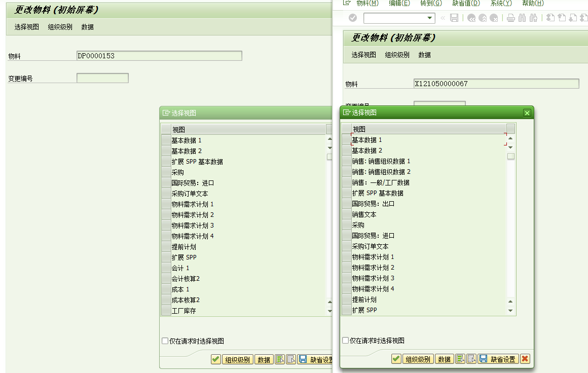The image size is (588, 373).
Task: Open the 帮助(H) menu
Action: click(x=532, y=4)
